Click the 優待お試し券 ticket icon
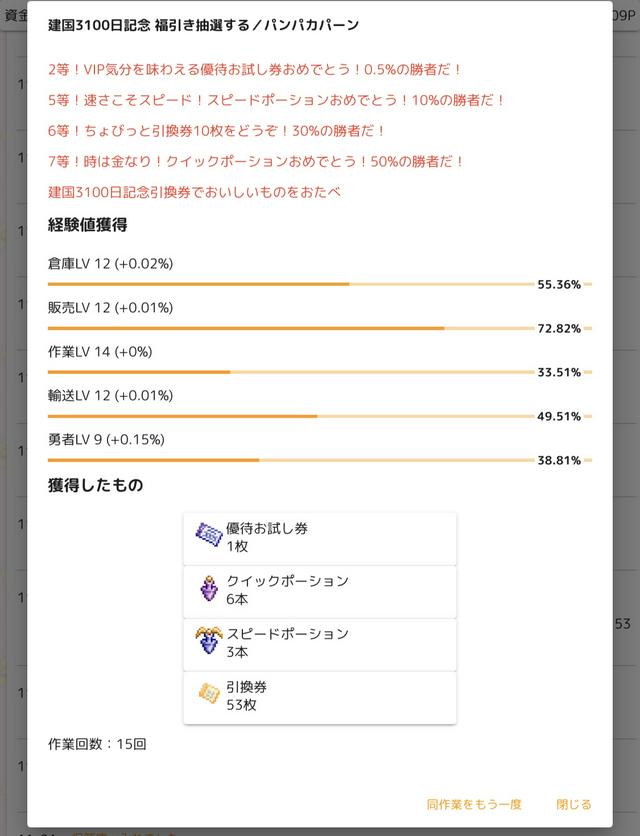The image size is (640, 836). point(208,536)
